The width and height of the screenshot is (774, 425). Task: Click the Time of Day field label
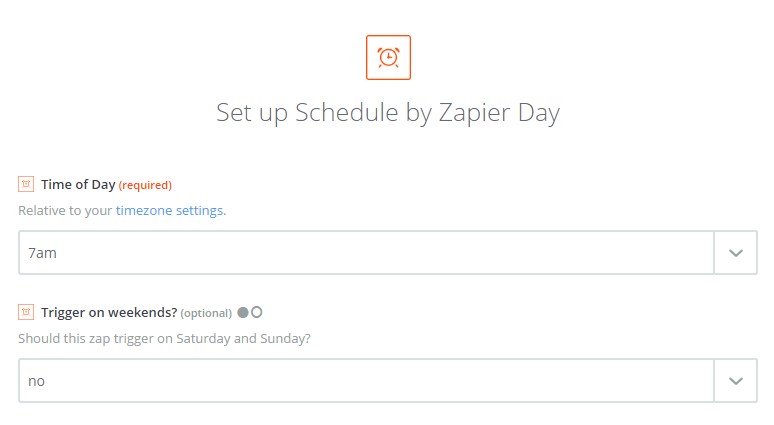[x=78, y=185]
